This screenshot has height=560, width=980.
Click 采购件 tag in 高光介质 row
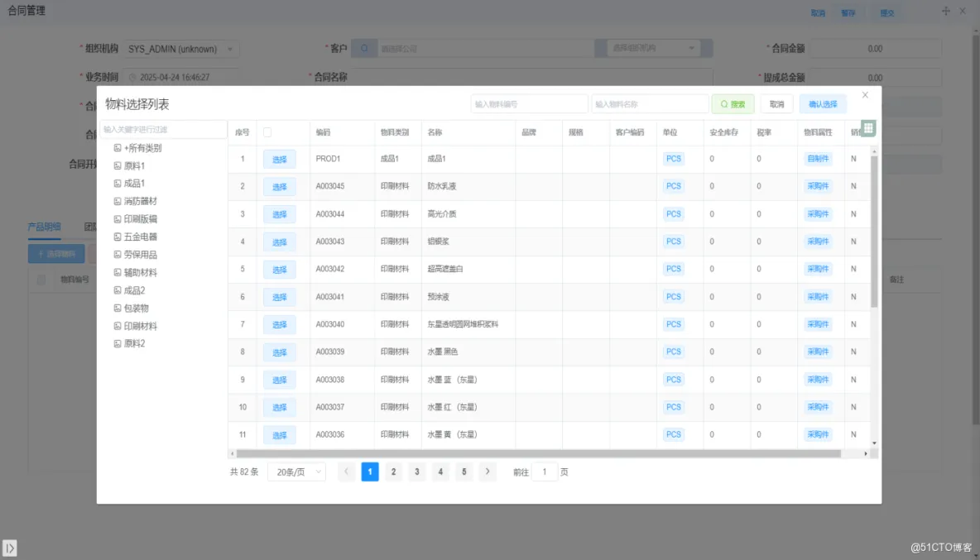pyautogui.click(x=818, y=213)
